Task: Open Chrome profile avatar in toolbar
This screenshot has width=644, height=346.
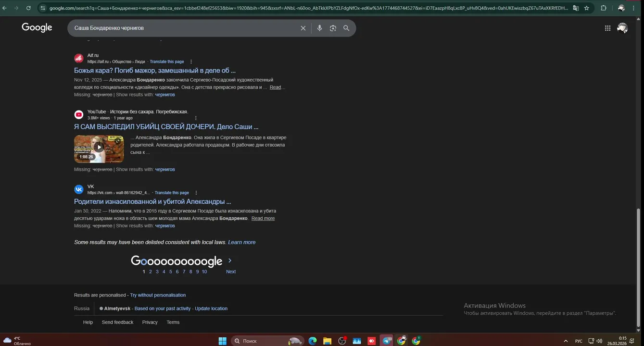Action: 621,8
